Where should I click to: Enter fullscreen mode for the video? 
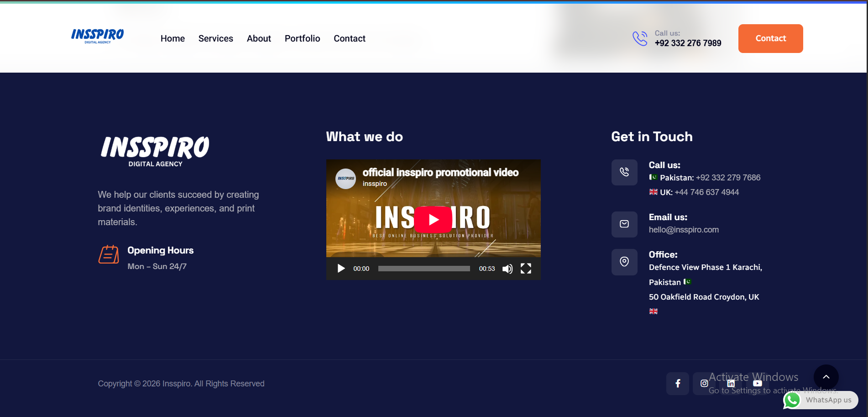pyautogui.click(x=526, y=269)
